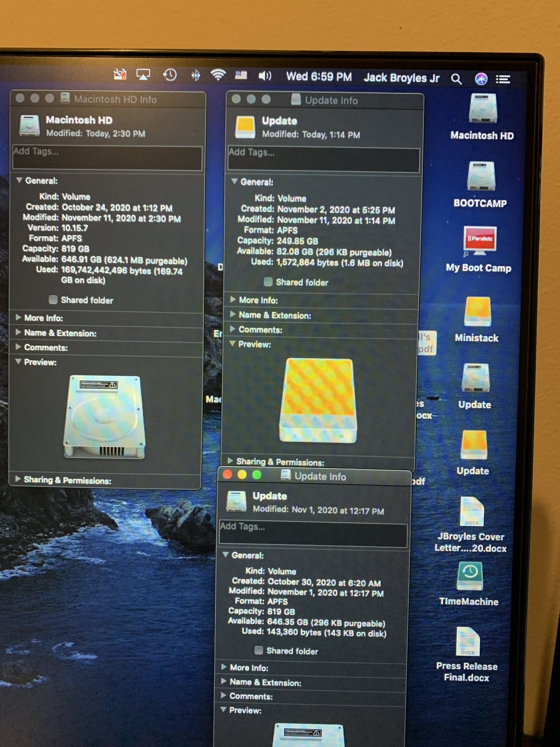The image size is (560, 747).
Task: Open the AirPlay display menu icon
Action: 143,75
